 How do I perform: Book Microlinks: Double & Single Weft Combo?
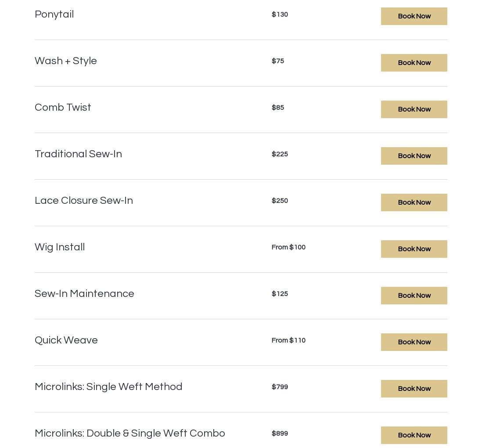click(414, 435)
